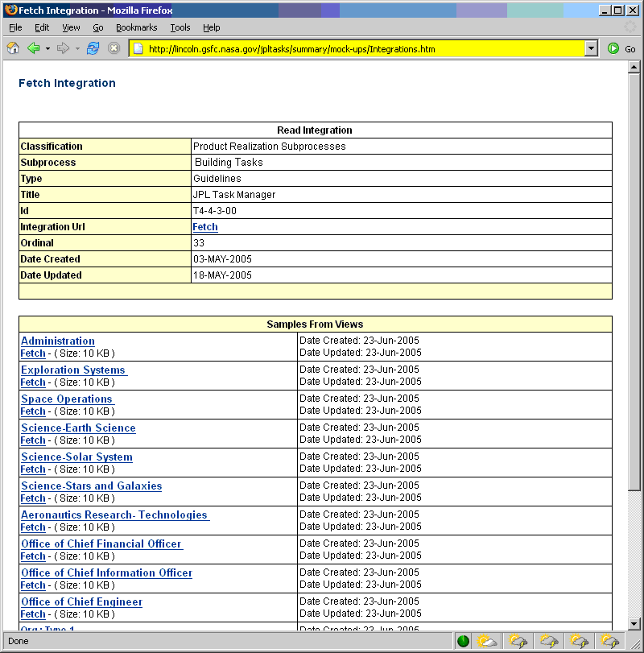
Task: Click the Forward arrow icon
Action: point(64,48)
